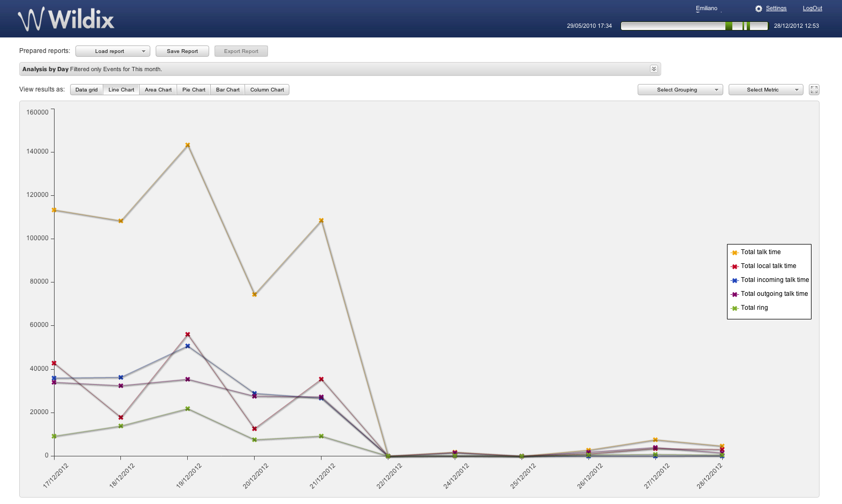Show results as Column Chart
Image resolution: width=842 pixels, height=504 pixels.
pos(267,90)
